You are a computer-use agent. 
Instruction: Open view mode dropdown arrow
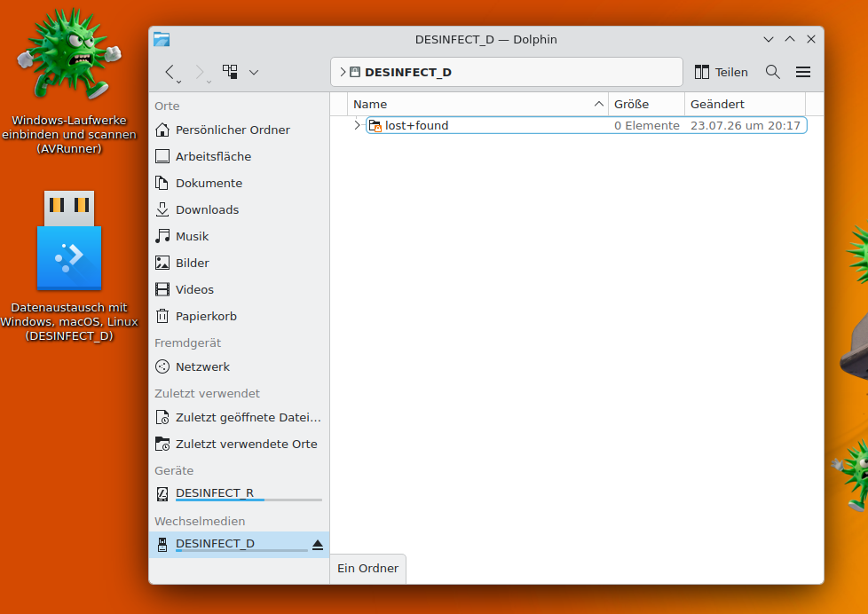254,72
